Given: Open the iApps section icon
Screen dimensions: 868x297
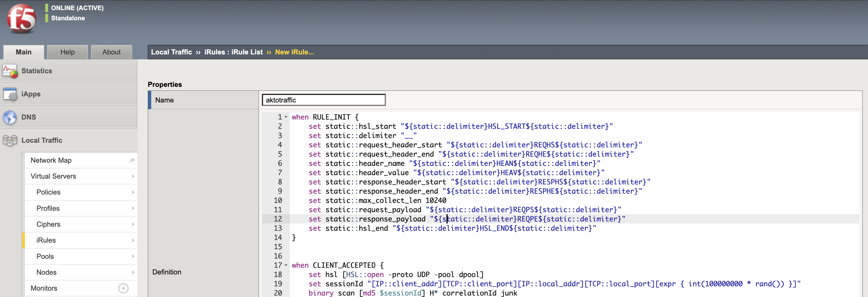Looking at the screenshot, I should point(10,94).
